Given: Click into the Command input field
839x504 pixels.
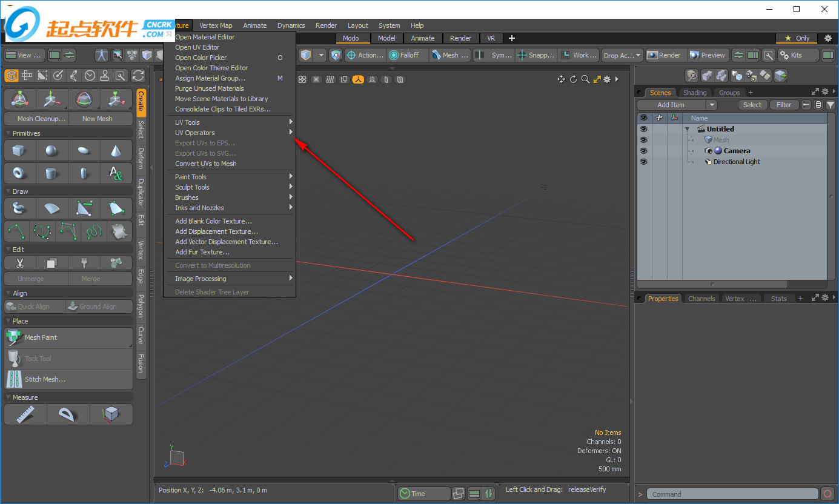Looking at the screenshot, I should [x=732, y=494].
